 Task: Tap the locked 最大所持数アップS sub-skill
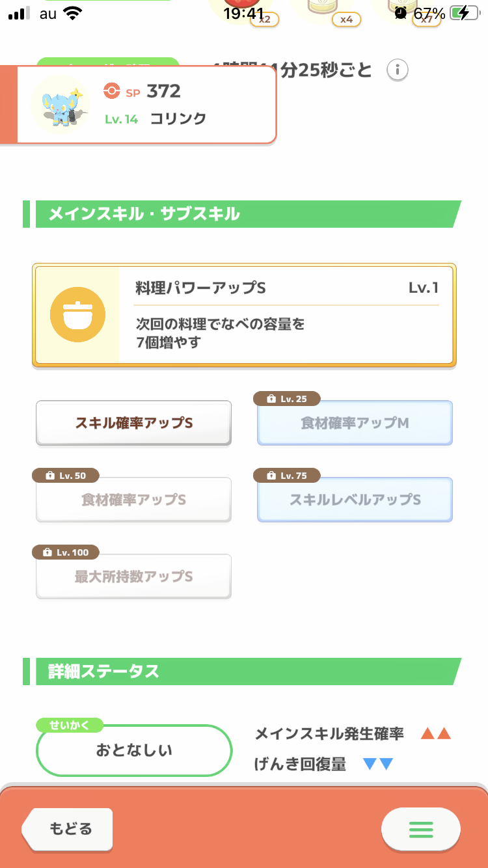click(133, 576)
